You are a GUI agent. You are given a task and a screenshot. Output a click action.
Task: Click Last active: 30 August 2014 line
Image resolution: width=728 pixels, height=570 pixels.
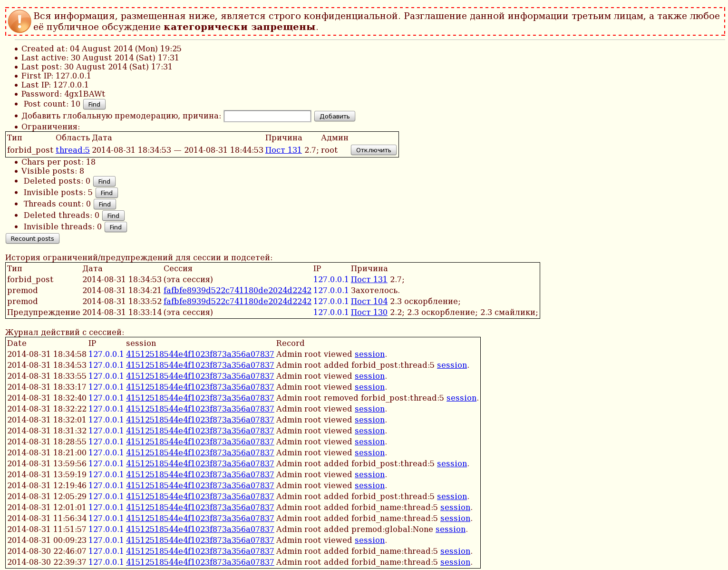[100, 58]
